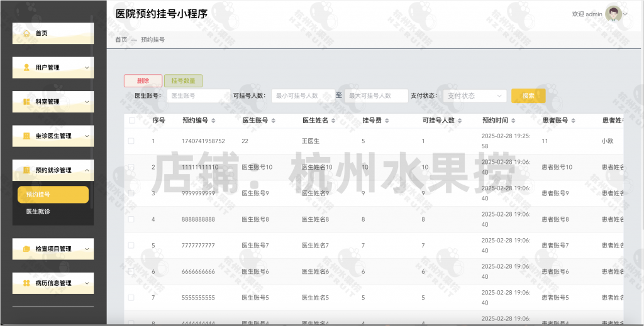The height and width of the screenshot is (326, 644).
Task: Click the home icon in the sidebar
Action: tap(26, 33)
